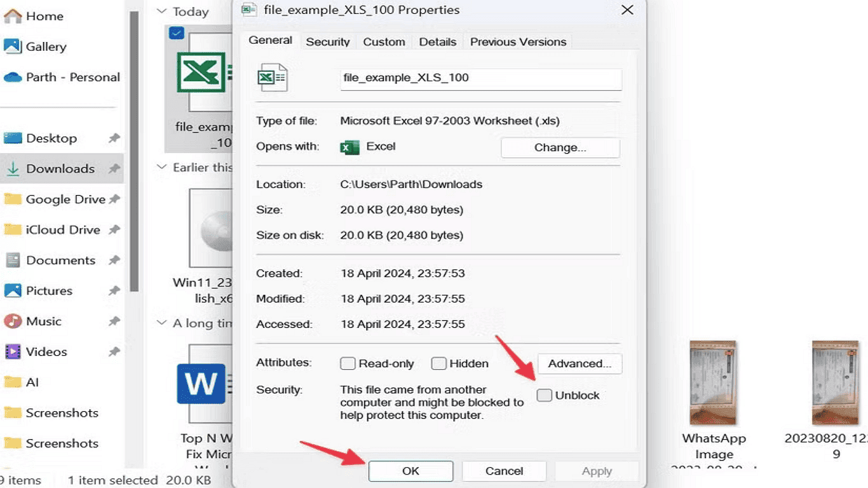Enable the Hidden attribute checkbox
The image size is (868, 488).
click(x=438, y=363)
